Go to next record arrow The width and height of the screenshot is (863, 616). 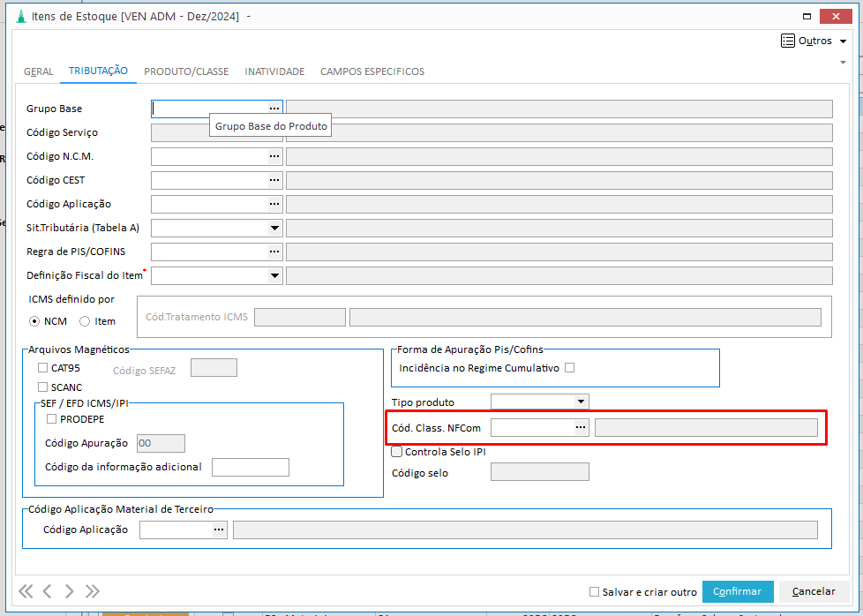[x=69, y=591]
